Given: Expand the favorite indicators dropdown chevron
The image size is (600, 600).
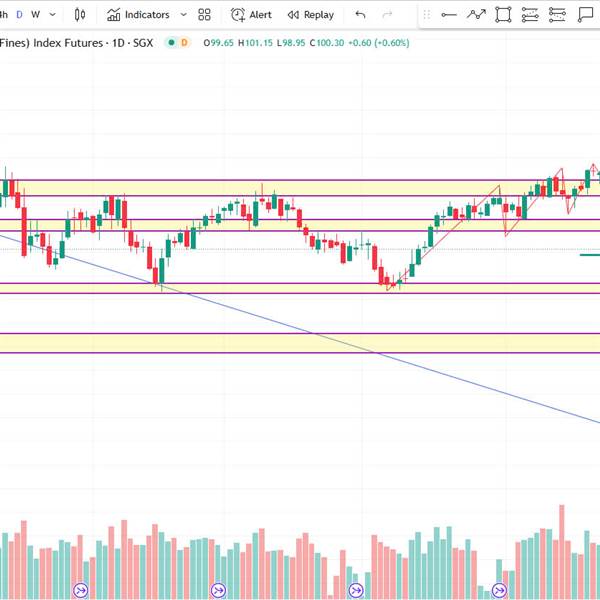Looking at the screenshot, I should tap(184, 15).
